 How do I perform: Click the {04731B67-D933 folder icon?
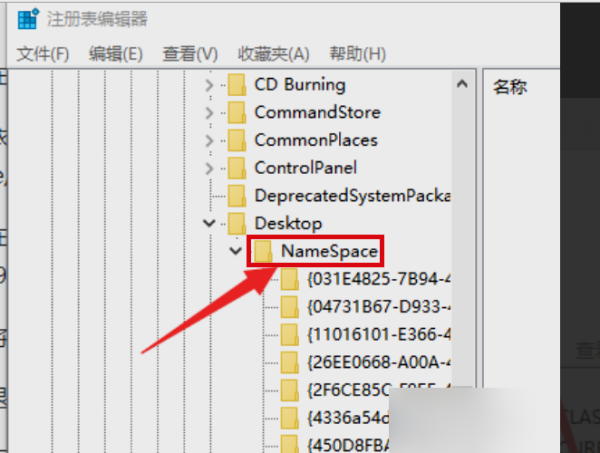290,307
